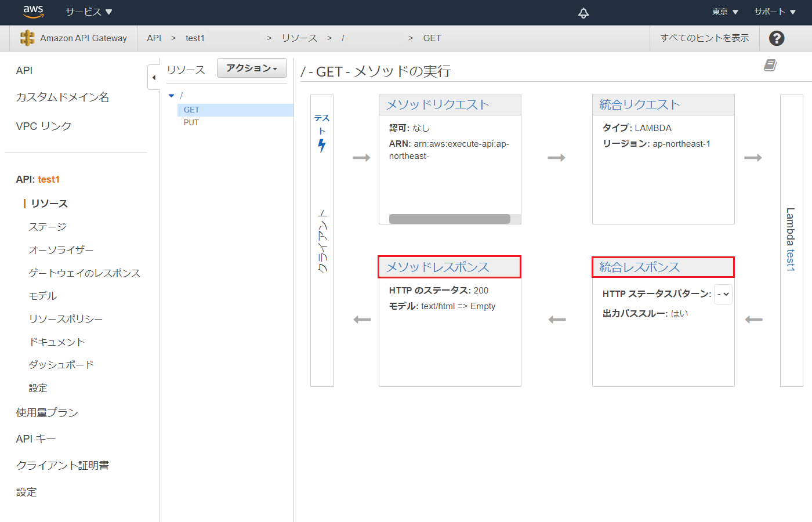Click the タイプ: LAMBDA text
Screen dimensions: 812x522
point(637,128)
